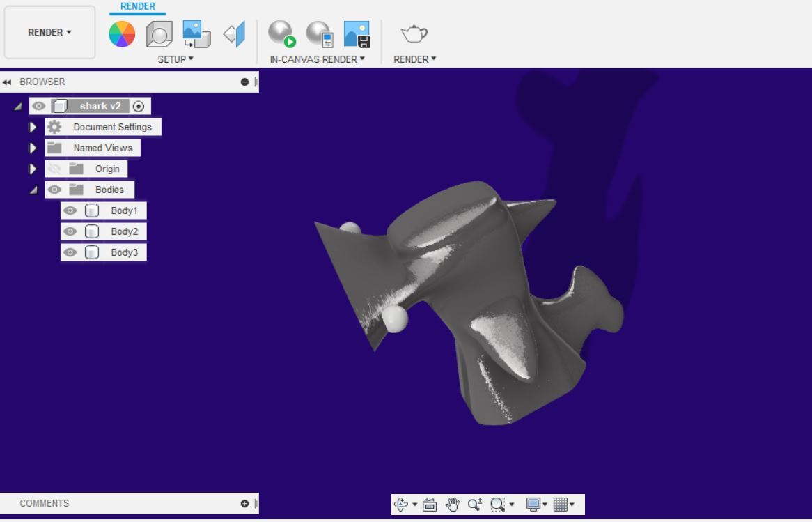Image resolution: width=812 pixels, height=522 pixels.
Task: Expand the Document Settings node
Action: [x=33, y=127]
